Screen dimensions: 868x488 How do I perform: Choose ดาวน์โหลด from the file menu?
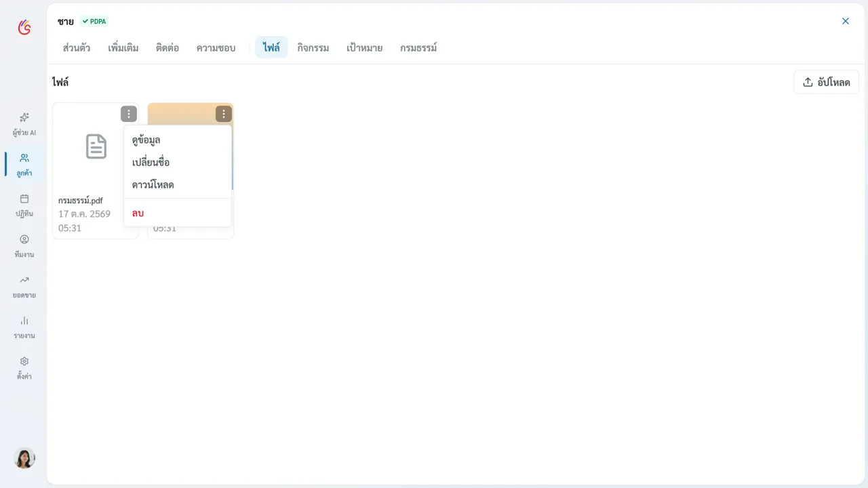178,184
